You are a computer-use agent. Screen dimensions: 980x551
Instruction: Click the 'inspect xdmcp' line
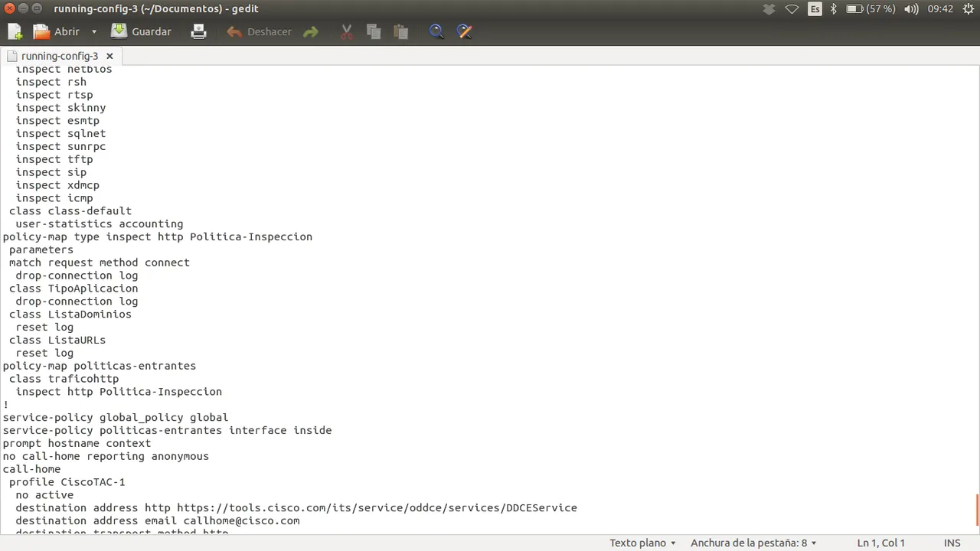57,185
